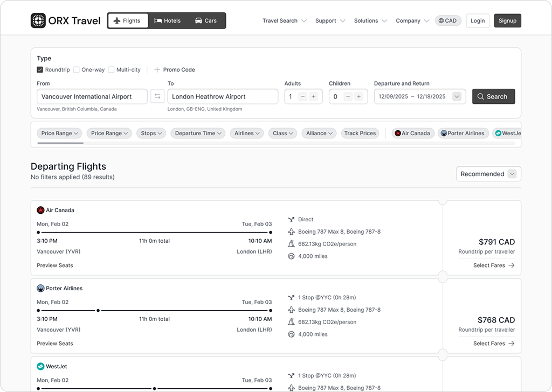Open the Support menu
This screenshot has width=552, height=392.
[x=330, y=21]
